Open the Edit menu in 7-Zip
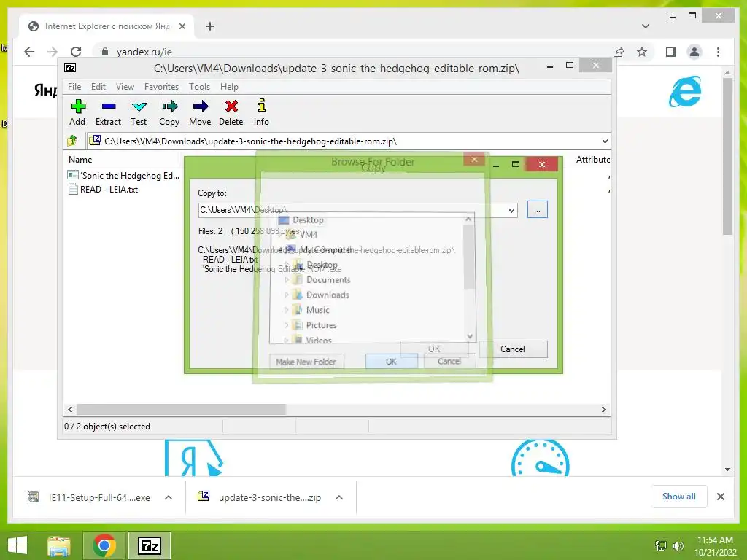 tap(98, 87)
